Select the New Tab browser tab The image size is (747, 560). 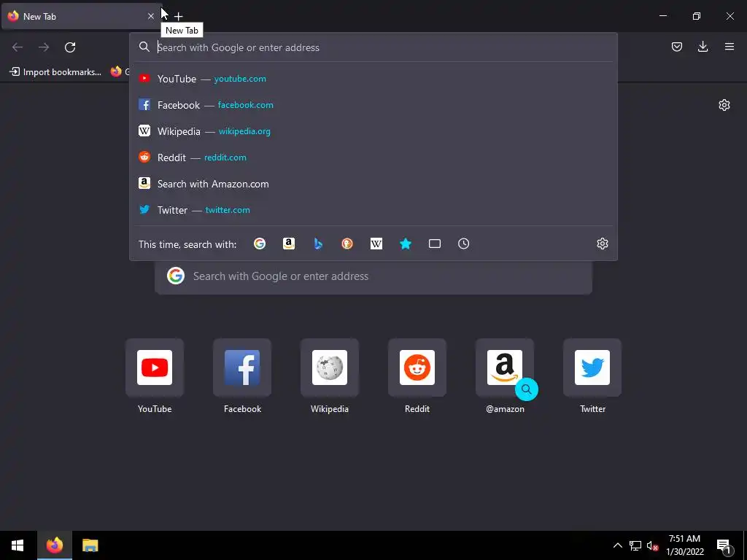pos(82,16)
